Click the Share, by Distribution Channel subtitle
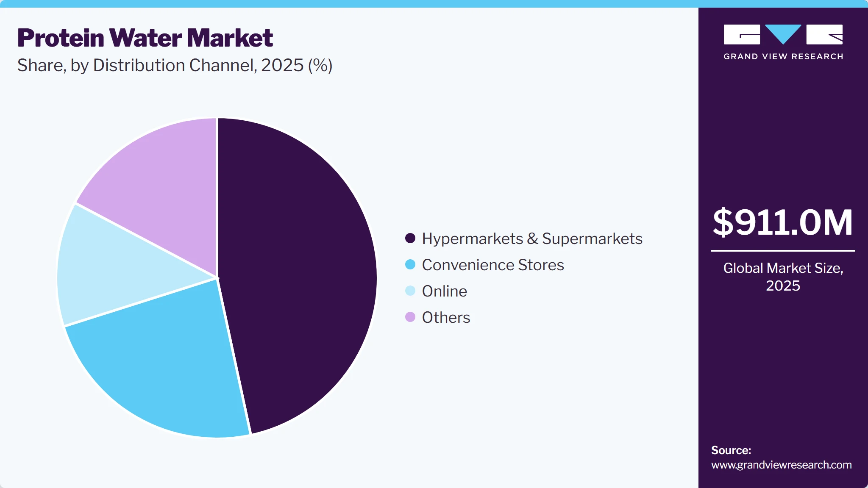Viewport: 868px width, 488px height. point(175,65)
